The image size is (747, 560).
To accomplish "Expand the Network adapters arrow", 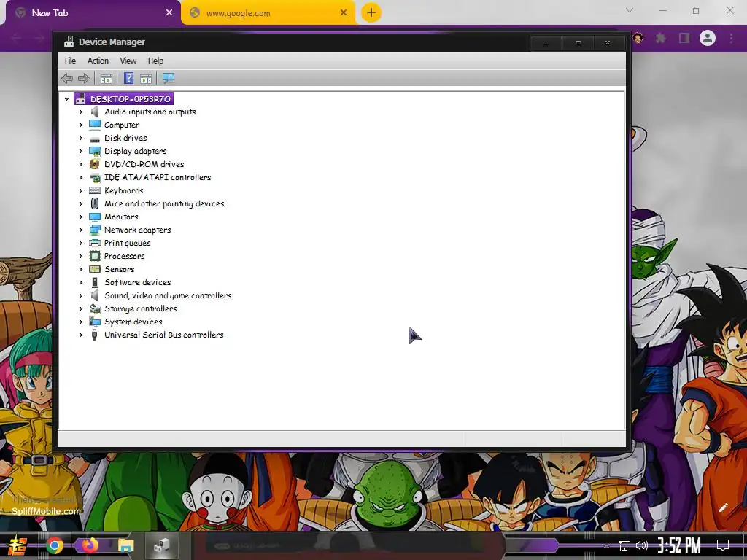I will (80, 230).
